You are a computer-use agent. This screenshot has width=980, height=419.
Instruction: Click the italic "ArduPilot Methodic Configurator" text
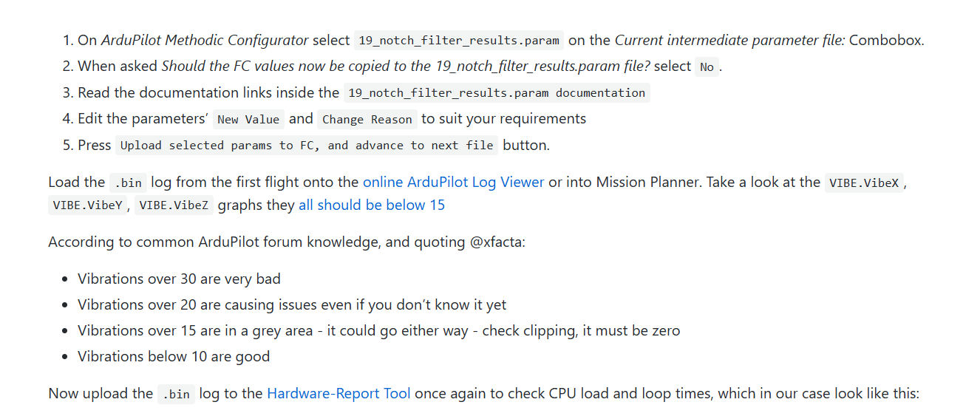click(x=205, y=41)
